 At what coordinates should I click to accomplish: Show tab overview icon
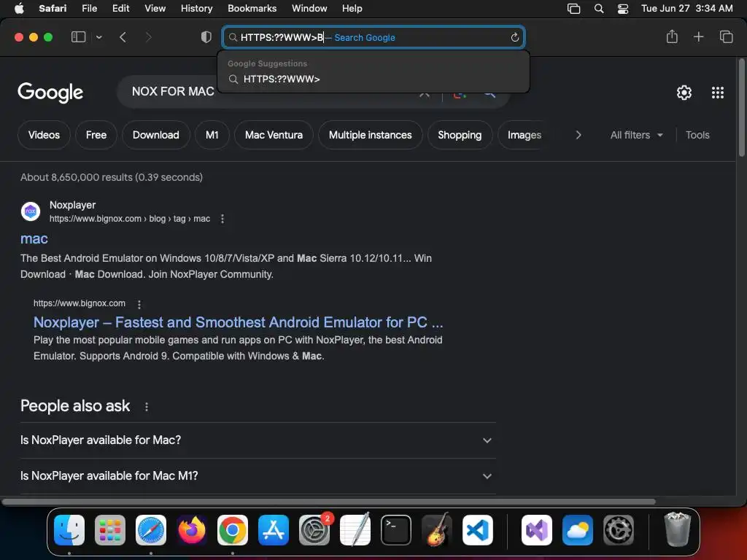point(726,36)
